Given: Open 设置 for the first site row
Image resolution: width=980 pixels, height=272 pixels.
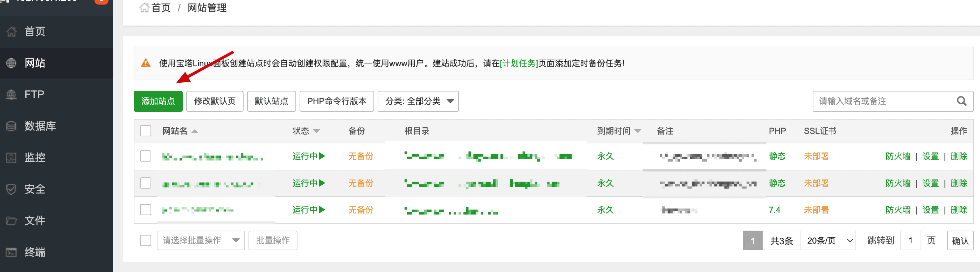Looking at the screenshot, I should point(931,156).
